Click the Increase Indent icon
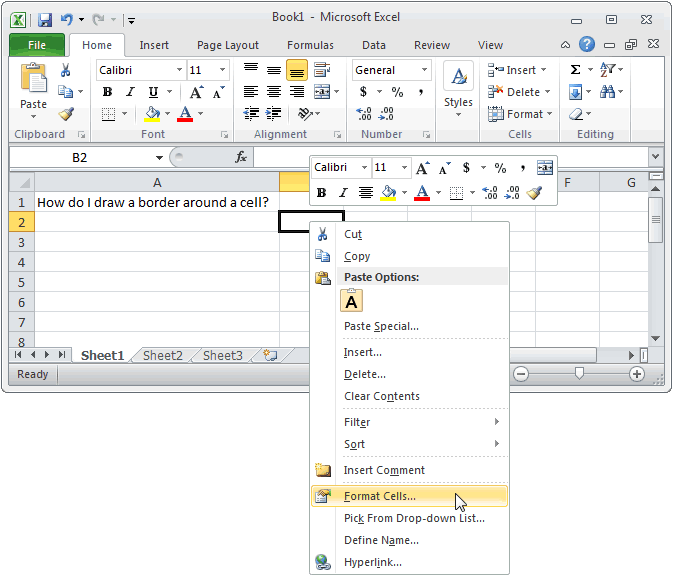This screenshot has width=673, height=577. tap(273, 114)
